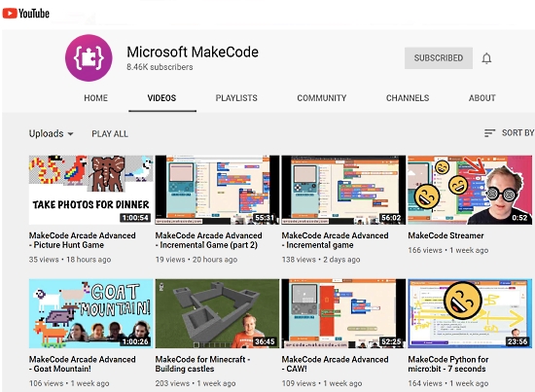Image resolution: width=535 pixels, height=392 pixels.
Task: Open the Picture Hunt Game video title
Action: click(x=83, y=240)
